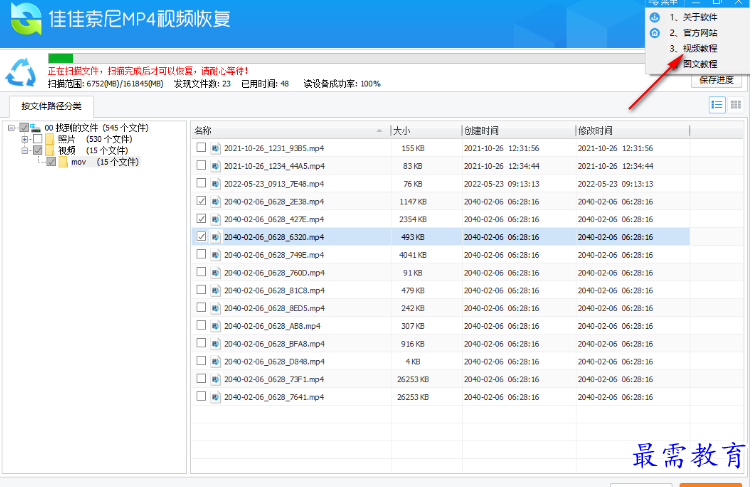Sort by 修改时间 column header
The image size is (754, 487).
[x=632, y=130]
